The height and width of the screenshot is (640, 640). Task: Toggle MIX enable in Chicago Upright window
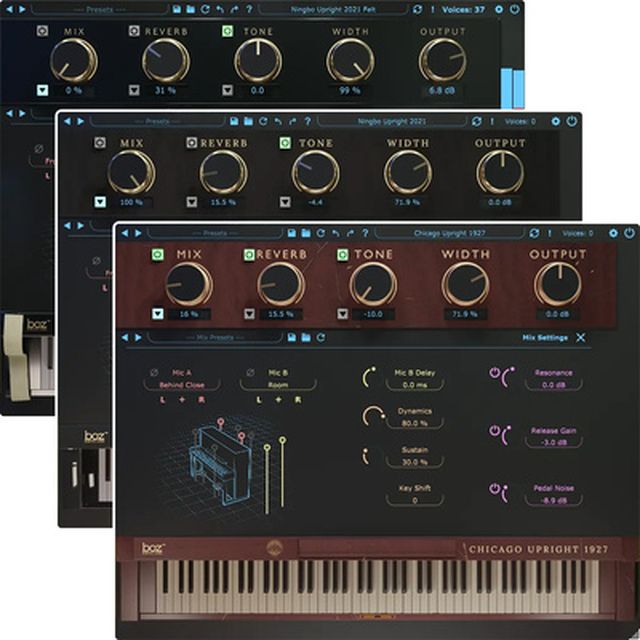tap(158, 255)
